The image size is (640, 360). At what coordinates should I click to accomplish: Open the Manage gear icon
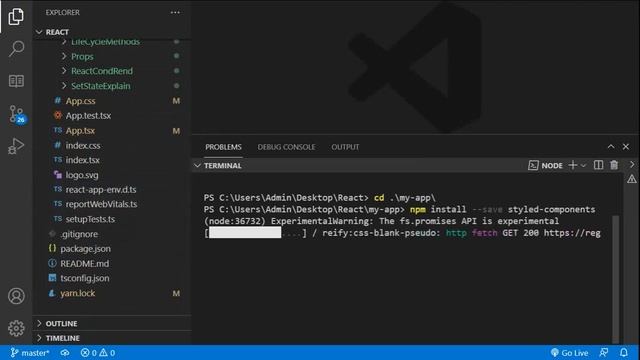pyautogui.click(x=16, y=328)
